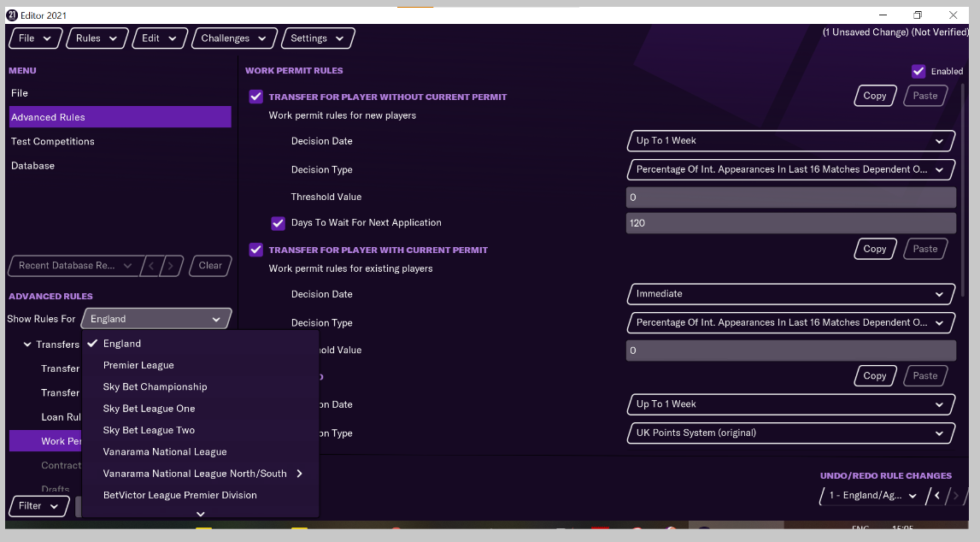Disable Days To Wait For Next Application
The height and width of the screenshot is (542, 980).
click(278, 223)
